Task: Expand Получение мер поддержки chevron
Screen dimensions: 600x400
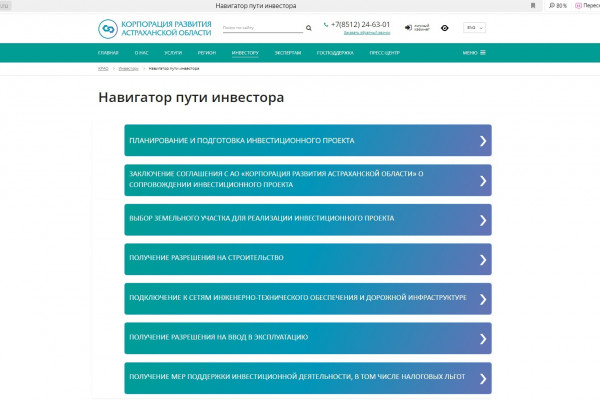Action: click(483, 379)
